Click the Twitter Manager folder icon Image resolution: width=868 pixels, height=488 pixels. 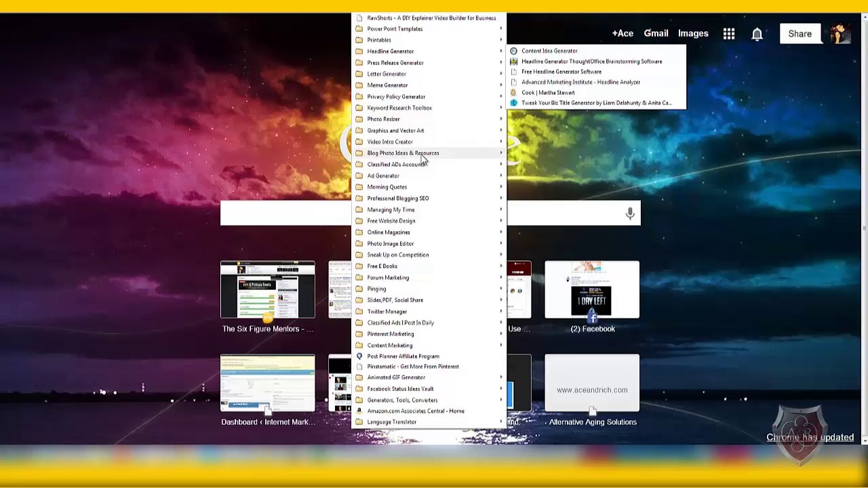(359, 312)
